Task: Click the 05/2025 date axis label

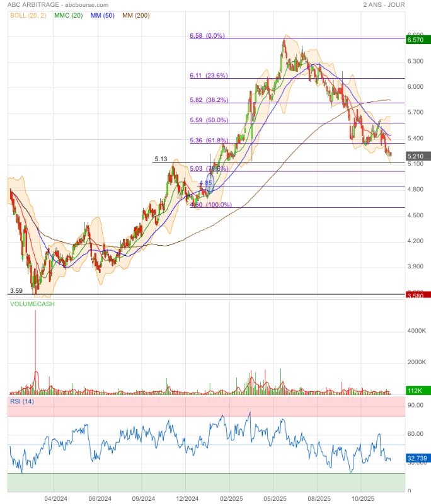Action: click(x=275, y=498)
